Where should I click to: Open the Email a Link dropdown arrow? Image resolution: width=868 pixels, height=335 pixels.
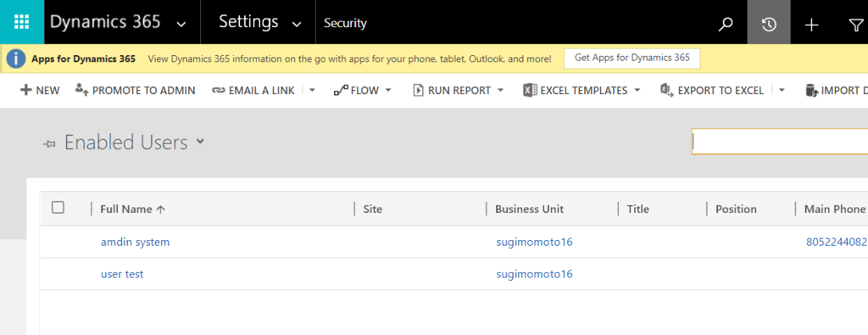click(x=312, y=90)
